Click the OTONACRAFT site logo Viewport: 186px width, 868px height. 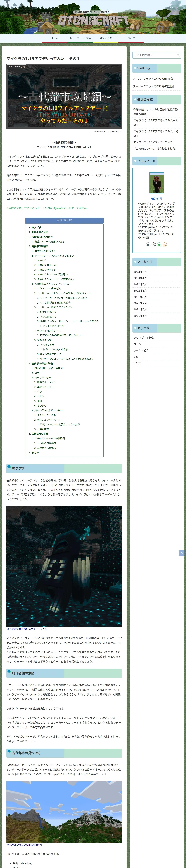tap(93, 21)
